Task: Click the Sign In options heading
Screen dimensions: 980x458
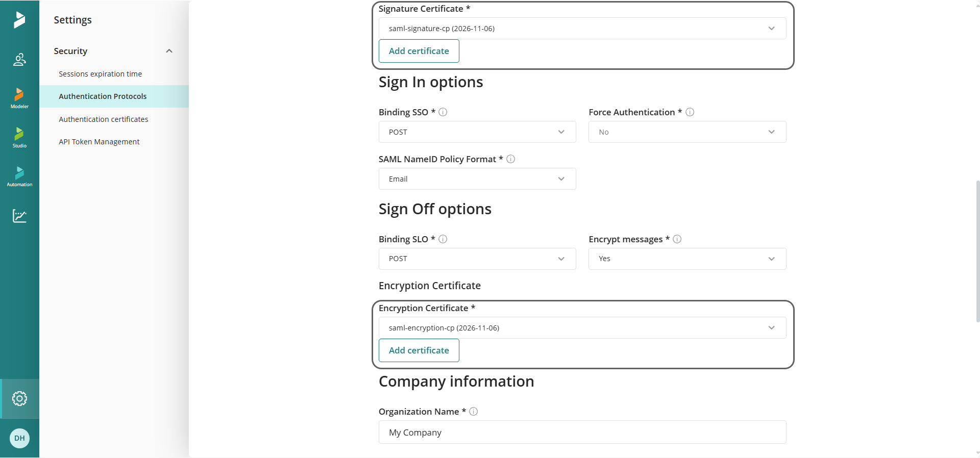Action: [431, 82]
